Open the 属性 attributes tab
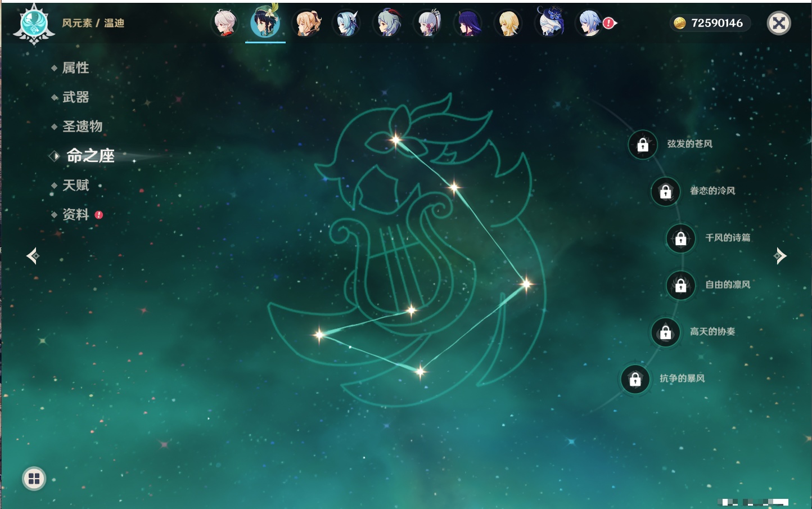812x509 pixels. tap(75, 68)
